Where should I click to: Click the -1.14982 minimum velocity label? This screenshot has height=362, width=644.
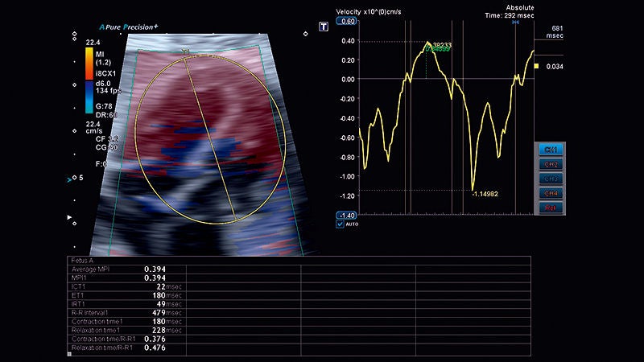[x=485, y=194]
